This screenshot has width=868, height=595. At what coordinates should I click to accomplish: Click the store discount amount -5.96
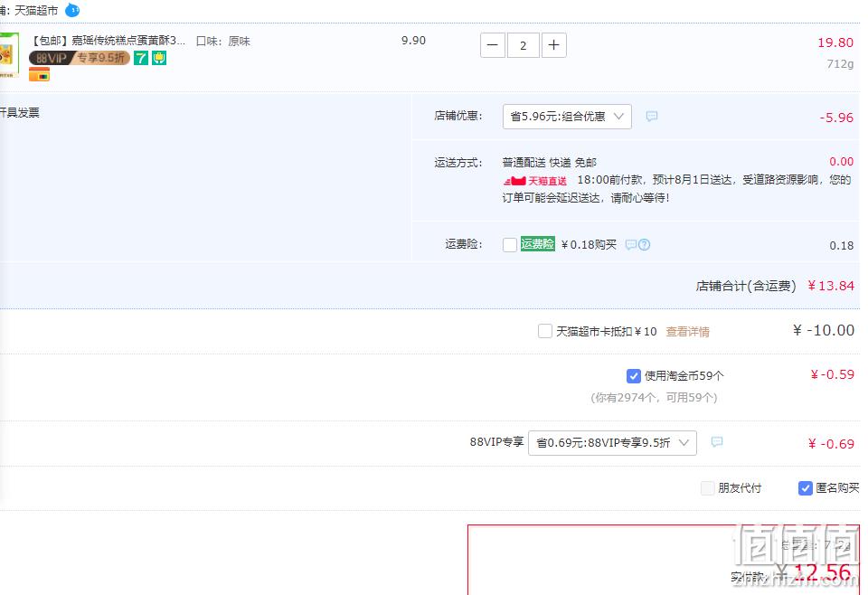[836, 118]
